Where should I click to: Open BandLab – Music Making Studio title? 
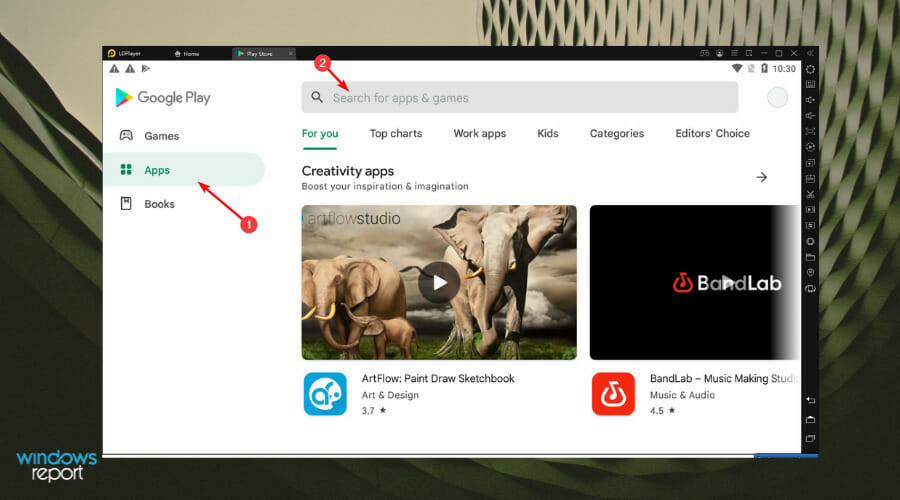(x=723, y=378)
